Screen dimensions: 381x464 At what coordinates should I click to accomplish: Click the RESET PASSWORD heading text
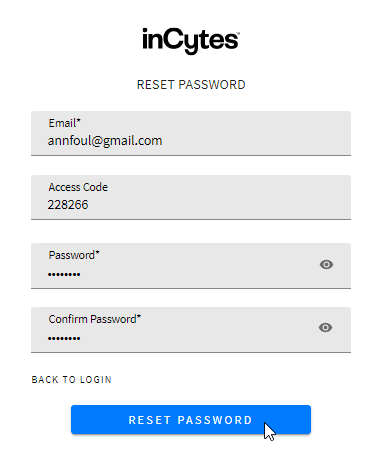[191, 85]
